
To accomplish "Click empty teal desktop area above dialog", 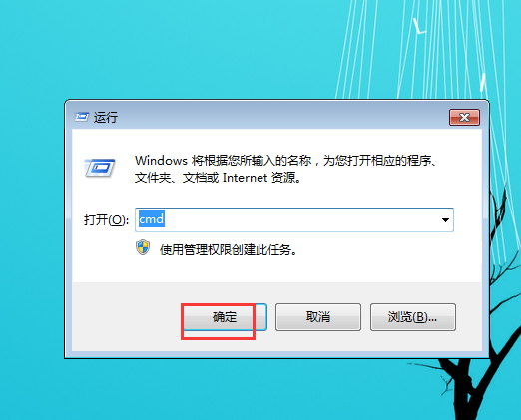I will coord(167,50).
